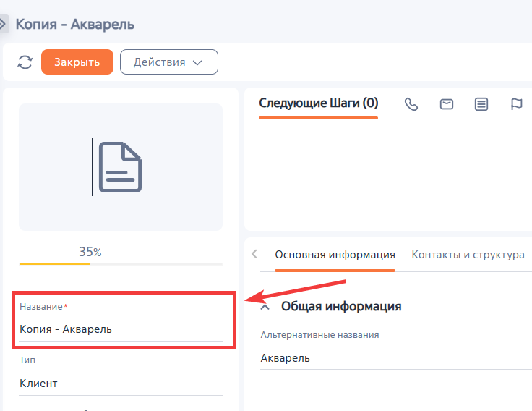Click the document image placeholder
The image size is (532, 411).
click(121, 167)
